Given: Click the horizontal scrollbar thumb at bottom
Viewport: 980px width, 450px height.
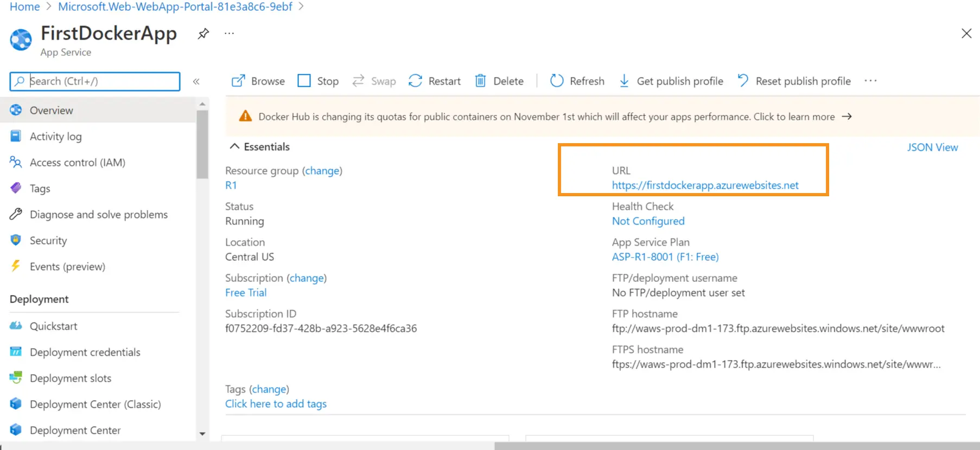Looking at the screenshot, I should 737,446.
